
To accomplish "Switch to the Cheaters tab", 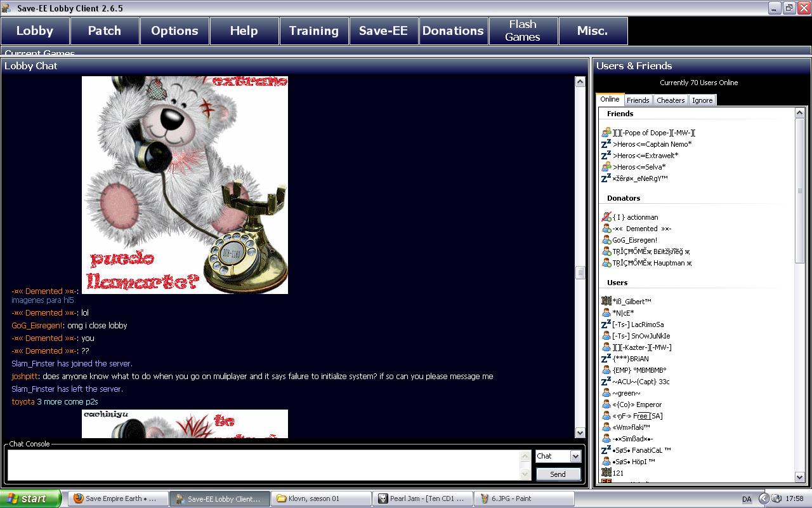I will click(x=671, y=100).
